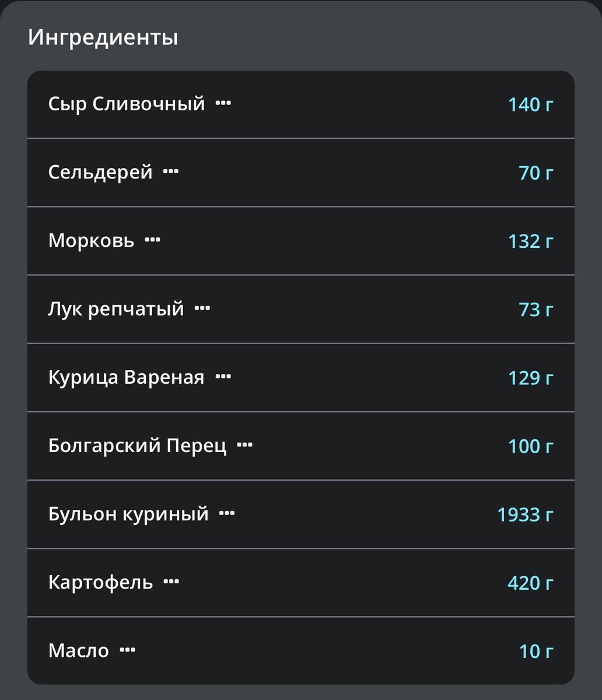This screenshot has width=602, height=700.
Task: Click the three-dot icon next to Курица Вареная
Action: point(223,377)
